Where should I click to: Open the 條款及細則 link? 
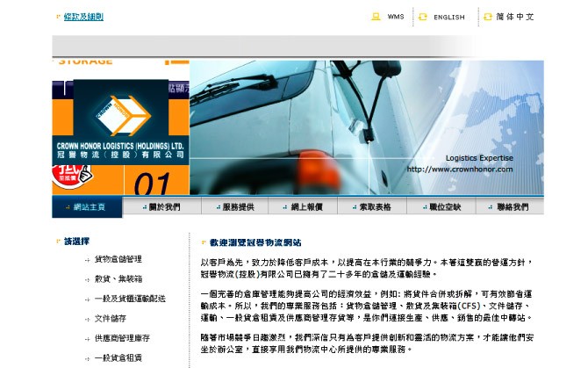point(83,17)
